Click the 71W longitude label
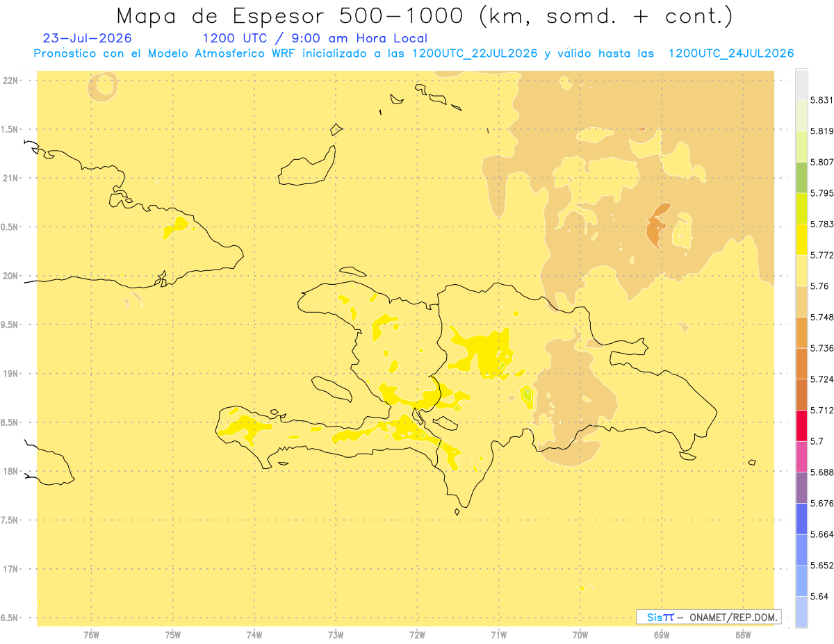The image size is (834, 644). [x=498, y=634]
